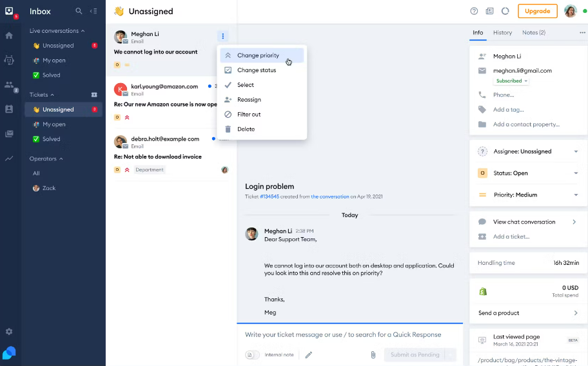
Task: Click the Phone... field
Action: tap(504, 95)
